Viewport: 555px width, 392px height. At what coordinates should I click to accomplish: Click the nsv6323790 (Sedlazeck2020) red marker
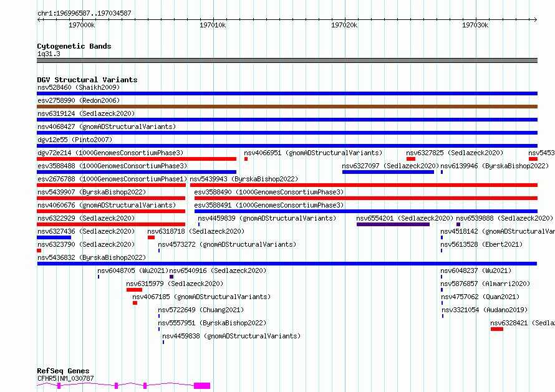pos(39,251)
